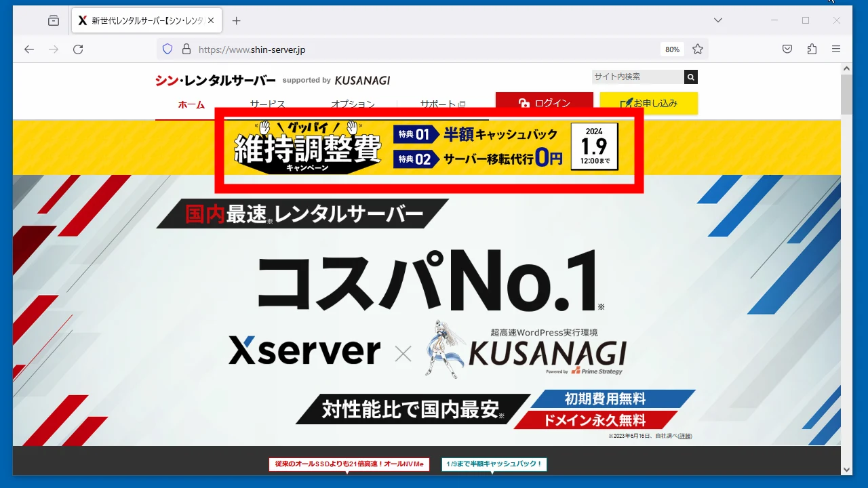The height and width of the screenshot is (488, 868).
Task: Open a new tab with the plus icon
Action: pos(236,20)
